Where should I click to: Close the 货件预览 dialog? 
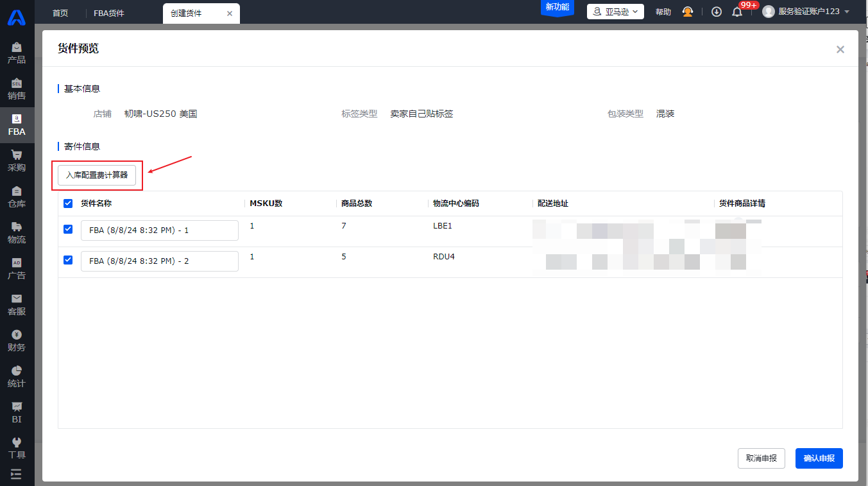click(x=840, y=49)
